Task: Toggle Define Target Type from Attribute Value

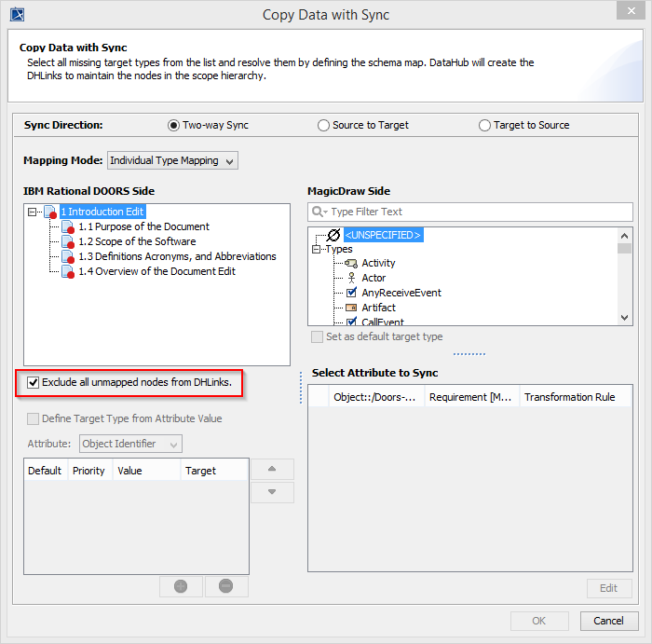Action: pos(33,418)
